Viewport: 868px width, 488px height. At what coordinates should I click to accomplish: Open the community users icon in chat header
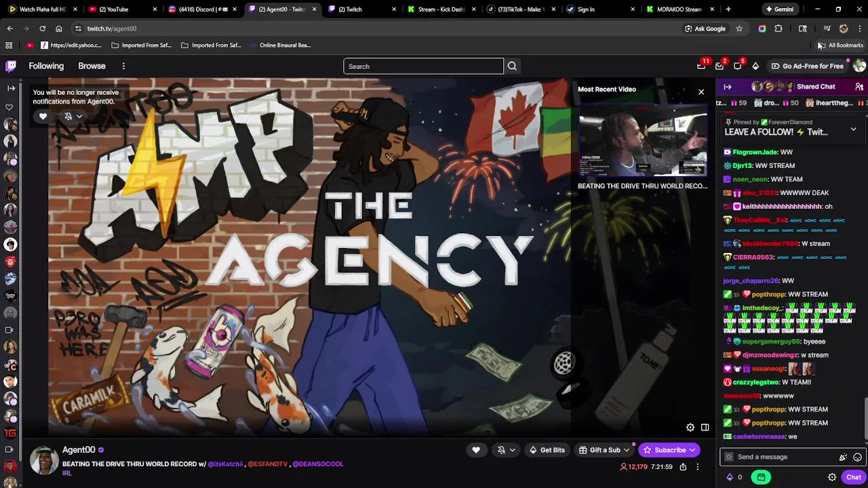859,87
